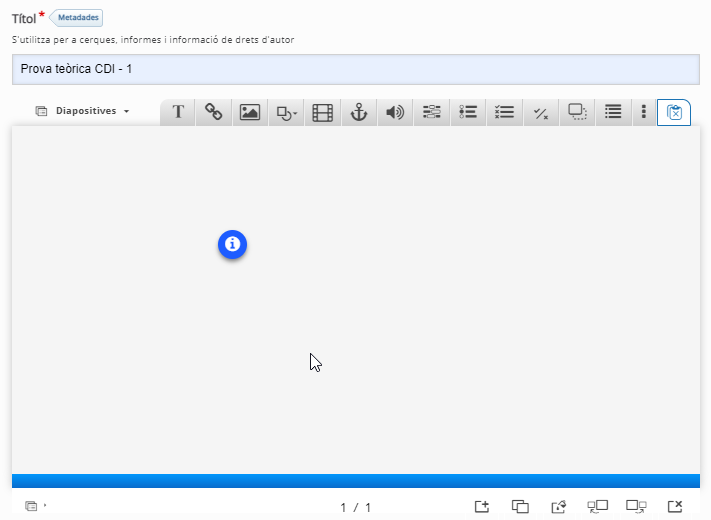
Task: Add a new slide
Action: pyautogui.click(x=482, y=506)
